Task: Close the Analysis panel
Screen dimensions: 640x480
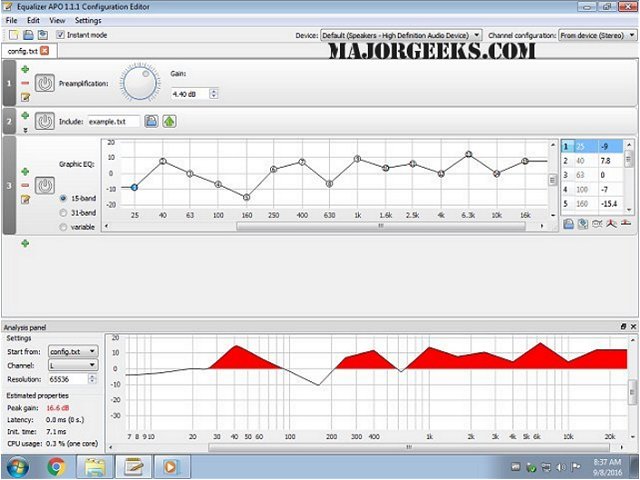Action: point(633,327)
